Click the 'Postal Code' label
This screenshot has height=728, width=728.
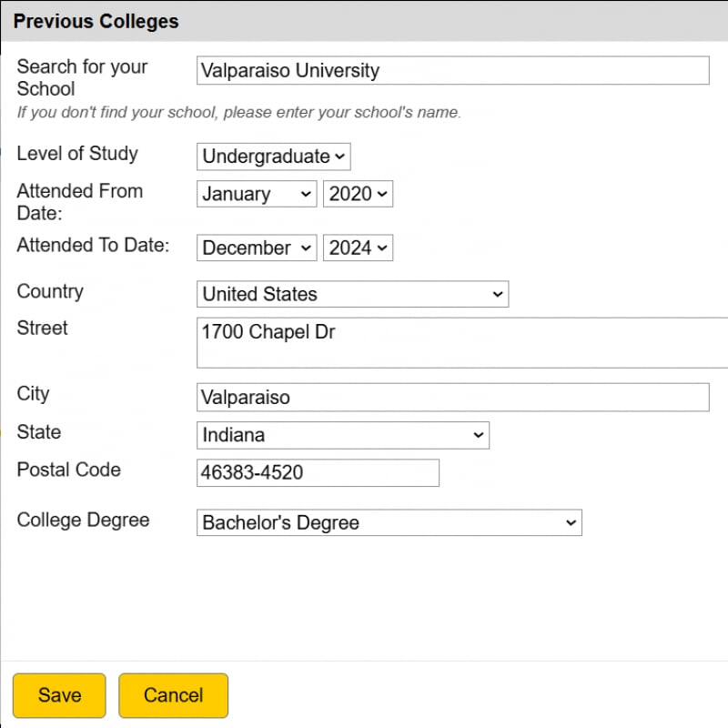[x=69, y=470]
